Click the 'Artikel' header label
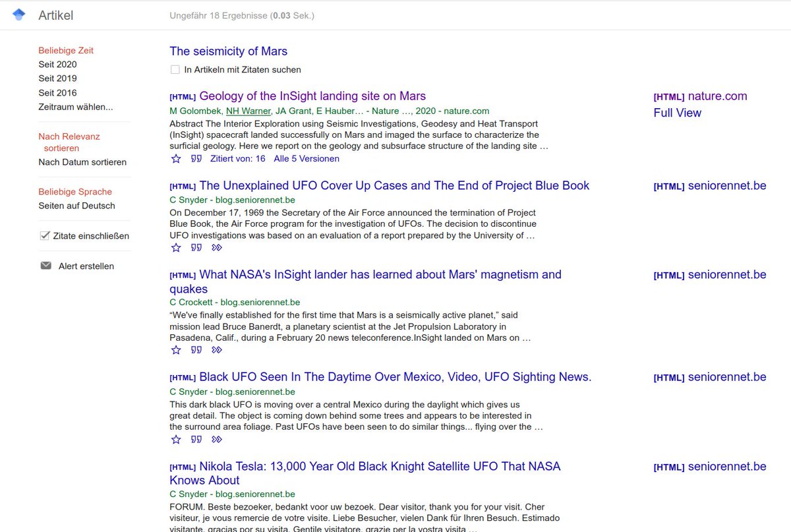The width and height of the screenshot is (791, 532). (56, 15)
